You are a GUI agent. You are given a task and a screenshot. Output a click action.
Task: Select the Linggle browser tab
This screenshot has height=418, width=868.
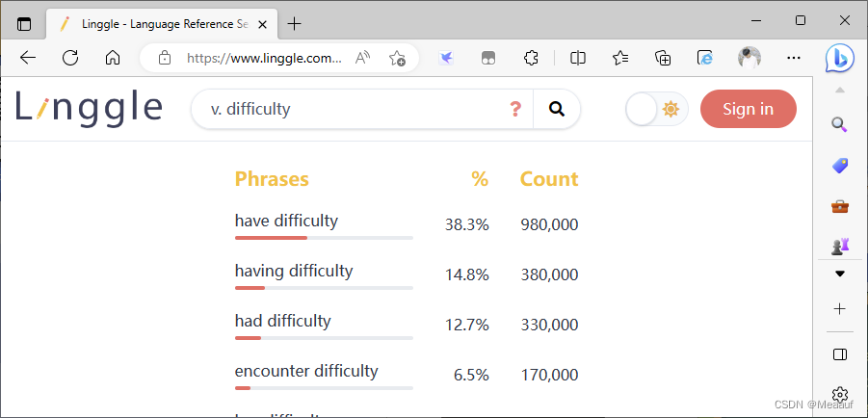(162, 24)
